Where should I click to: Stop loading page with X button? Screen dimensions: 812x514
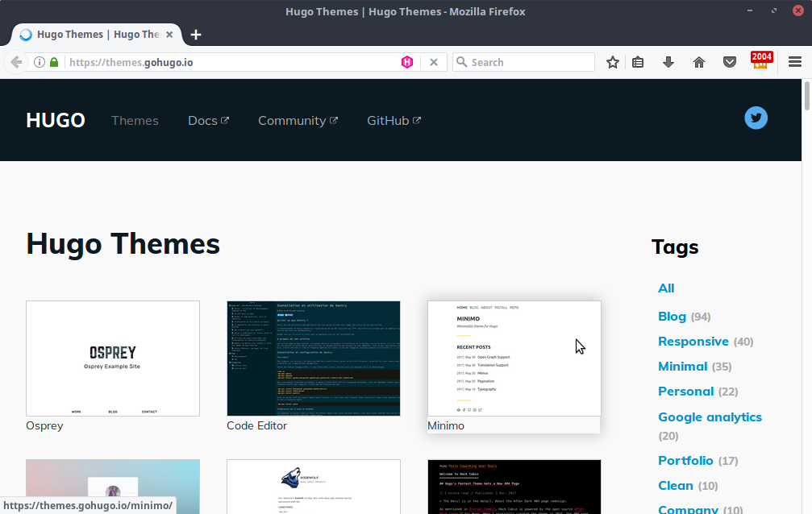tap(433, 62)
